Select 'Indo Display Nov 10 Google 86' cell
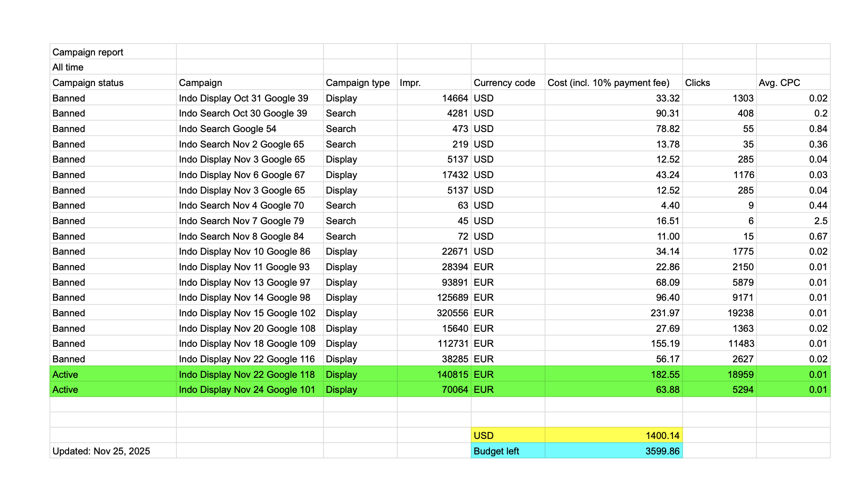Viewport: 868px width, 500px height. tap(250, 251)
